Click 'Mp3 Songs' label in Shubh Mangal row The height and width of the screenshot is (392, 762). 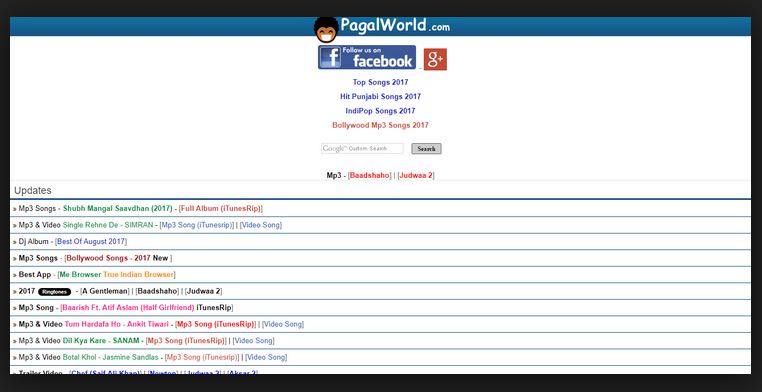coord(37,208)
